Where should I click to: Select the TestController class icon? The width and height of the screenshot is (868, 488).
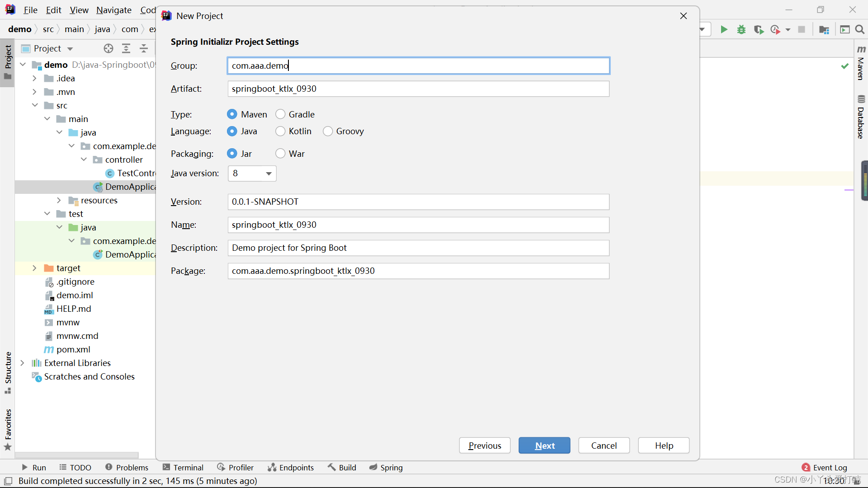point(109,173)
